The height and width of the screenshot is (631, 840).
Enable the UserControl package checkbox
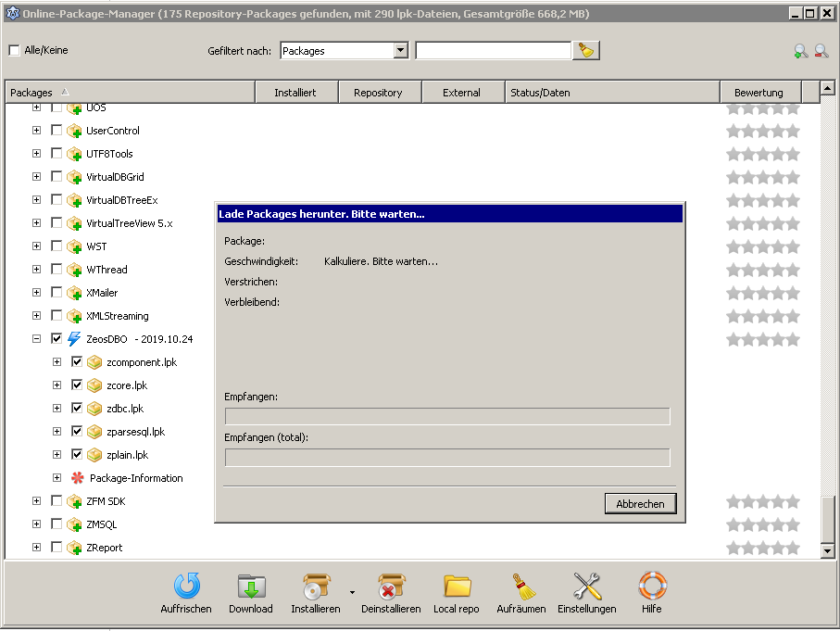click(56, 131)
